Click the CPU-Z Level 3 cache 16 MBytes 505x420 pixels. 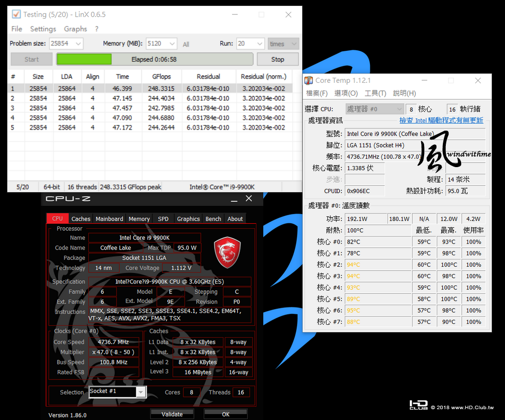198,372
